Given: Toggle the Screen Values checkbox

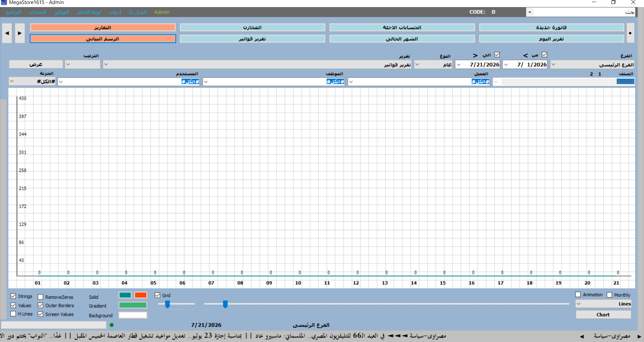Looking at the screenshot, I should [x=41, y=314].
